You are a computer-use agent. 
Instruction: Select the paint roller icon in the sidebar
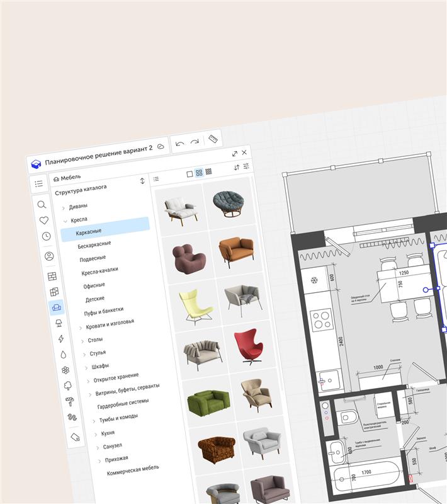click(69, 401)
